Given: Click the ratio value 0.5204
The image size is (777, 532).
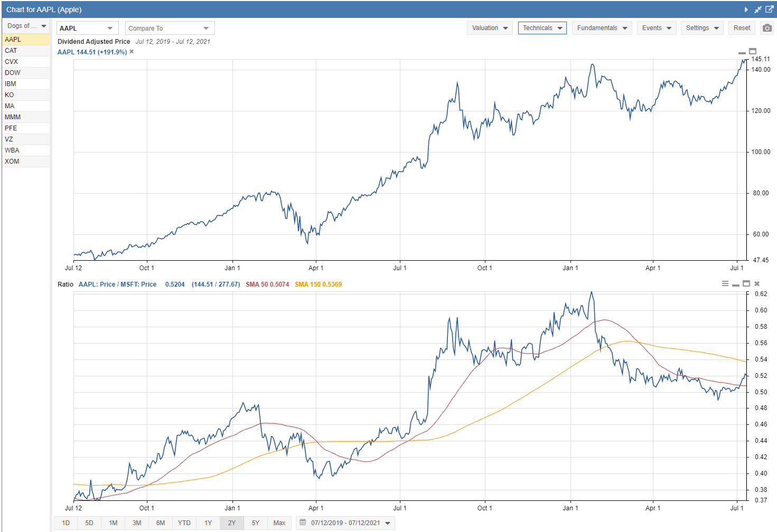Looking at the screenshot, I should click(175, 284).
